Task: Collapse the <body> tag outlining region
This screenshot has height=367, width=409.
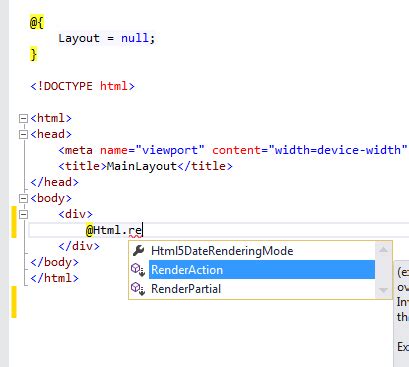Action: tap(23, 198)
